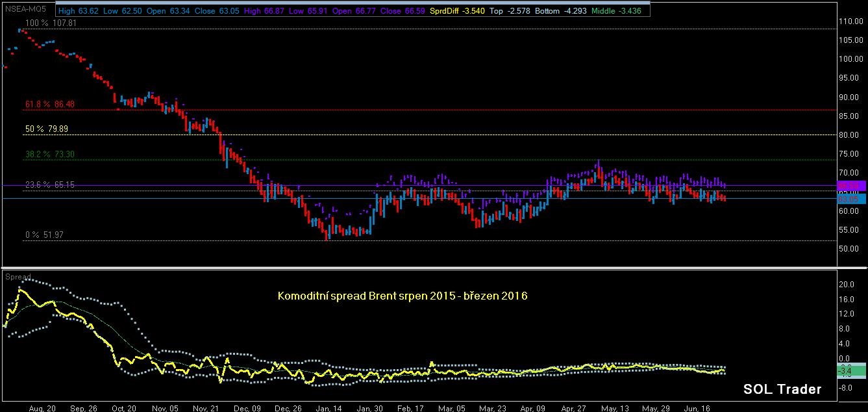This screenshot has width=868, height=412.
Task: Click the Jun 16 date label
Action: [698, 409]
